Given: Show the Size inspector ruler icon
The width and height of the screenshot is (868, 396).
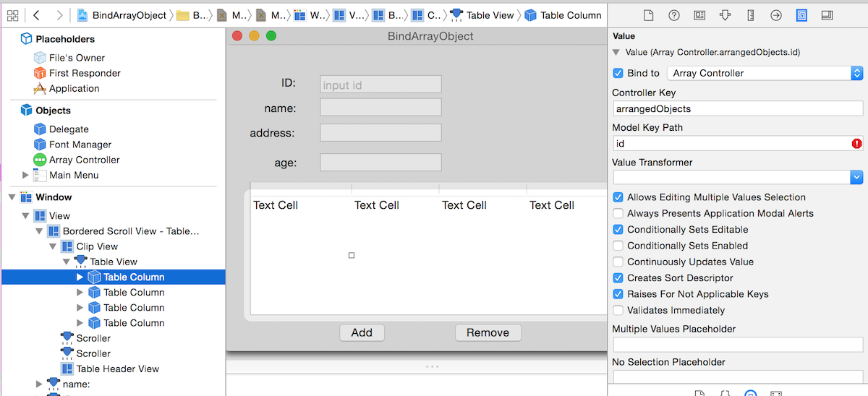Looking at the screenshot, I should [x=750, y=15].
